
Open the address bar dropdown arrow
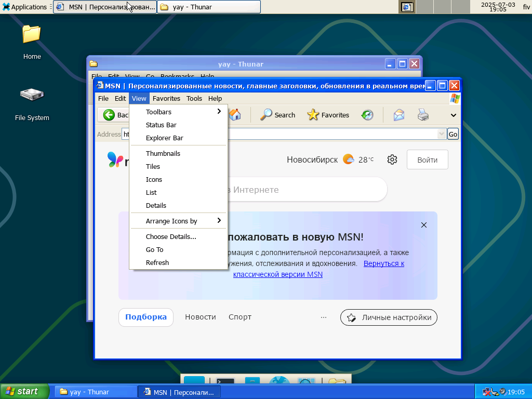[x=442, y=134]
